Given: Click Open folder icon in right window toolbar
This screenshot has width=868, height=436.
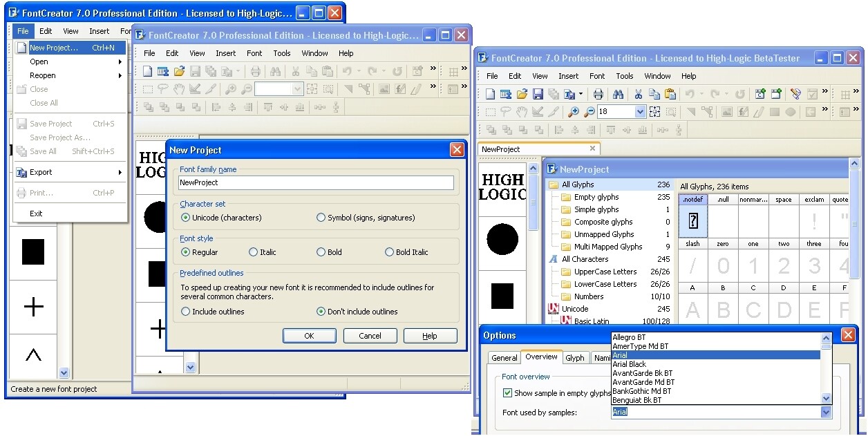Looking at the screenshot, I should click(x=522, y=94).
